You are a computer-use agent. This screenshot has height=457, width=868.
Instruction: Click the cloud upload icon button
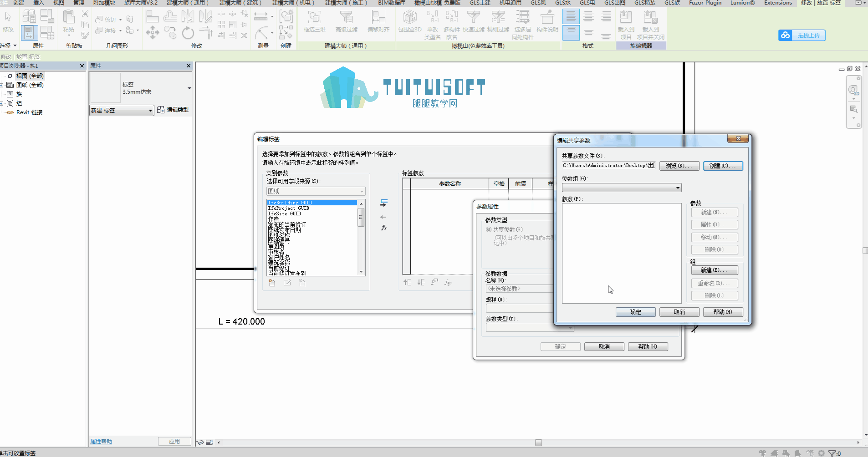[x=802, y=35]
